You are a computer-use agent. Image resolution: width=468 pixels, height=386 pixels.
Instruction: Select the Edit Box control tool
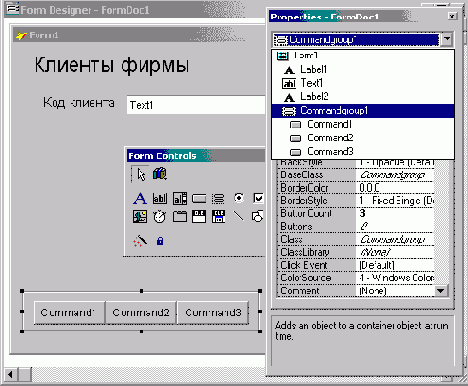pyautogui.click(x=180, y=199)
